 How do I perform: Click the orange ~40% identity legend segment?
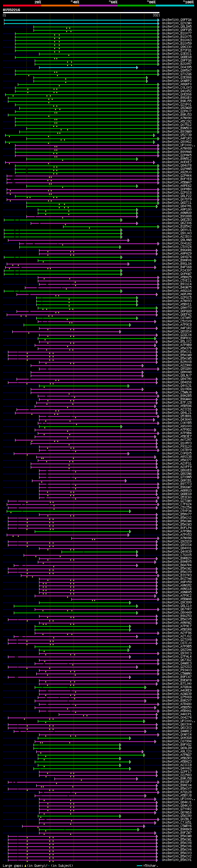[60, 6]
